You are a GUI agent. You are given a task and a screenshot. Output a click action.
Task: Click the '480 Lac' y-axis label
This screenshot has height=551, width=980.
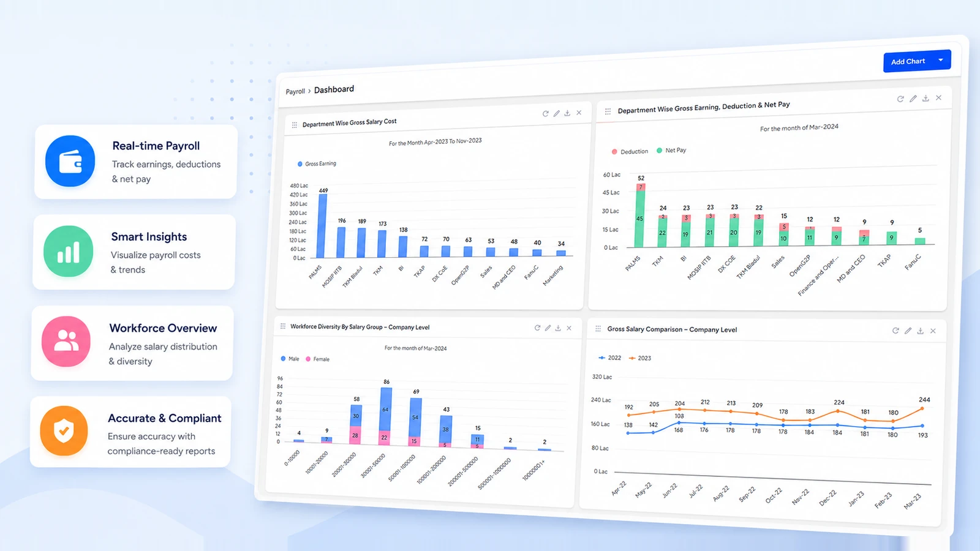tap(299, 186)
